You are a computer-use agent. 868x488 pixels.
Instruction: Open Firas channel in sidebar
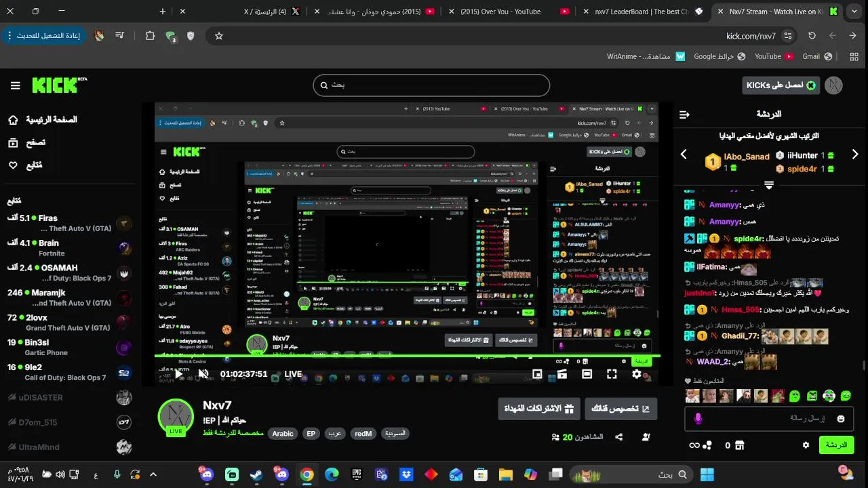(x=68, y=223)
